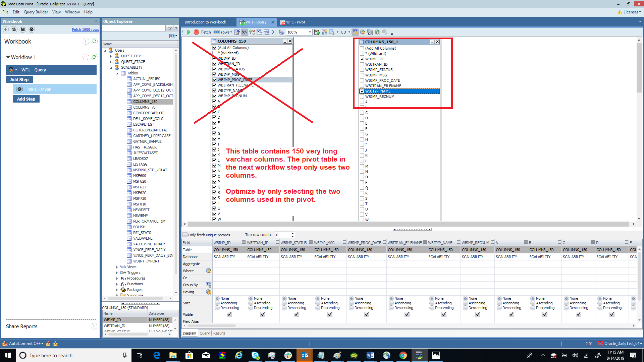Open Microsoft Word from the taskbar
Screen dimensions: 644x362
pos(370,355)
